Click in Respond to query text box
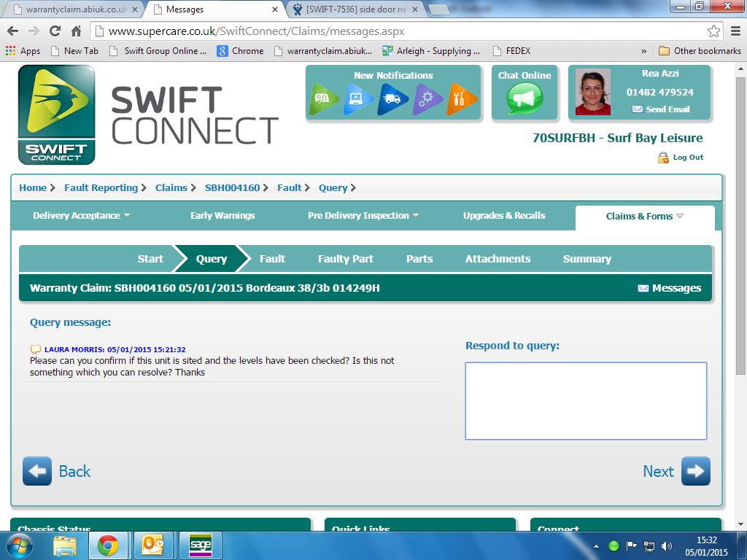747x560 pixels. click(x=586, y=401)
